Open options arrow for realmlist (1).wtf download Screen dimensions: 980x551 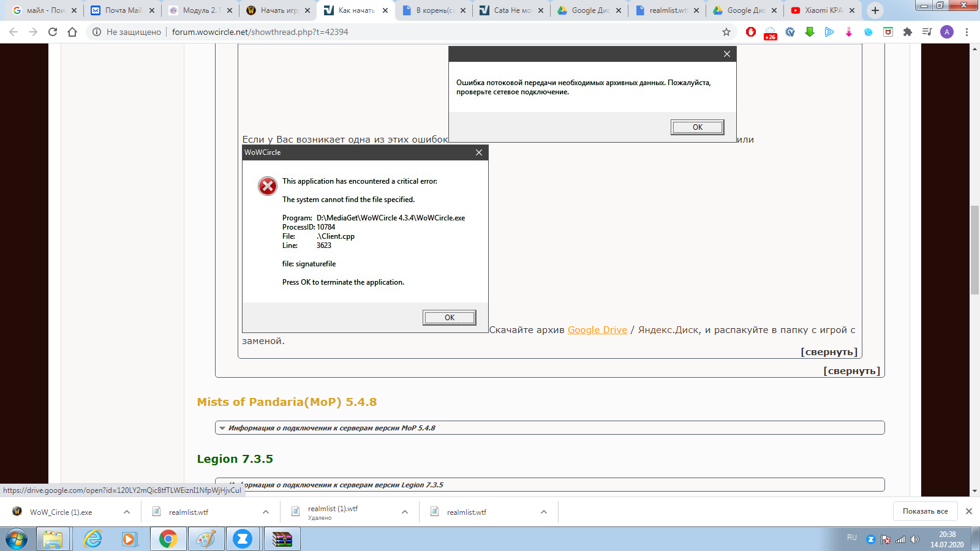pos(405,512)
